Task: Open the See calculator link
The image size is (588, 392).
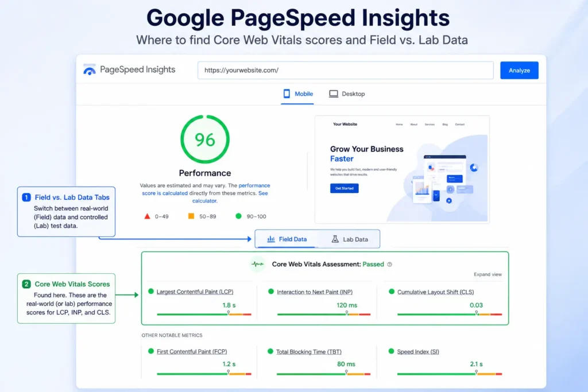Action: [x=230, y=197]
